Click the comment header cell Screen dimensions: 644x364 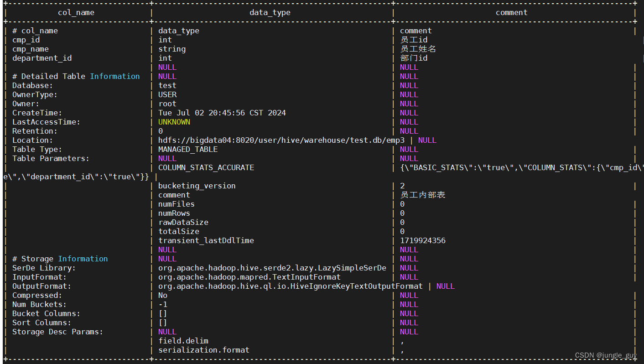(512, 13)
